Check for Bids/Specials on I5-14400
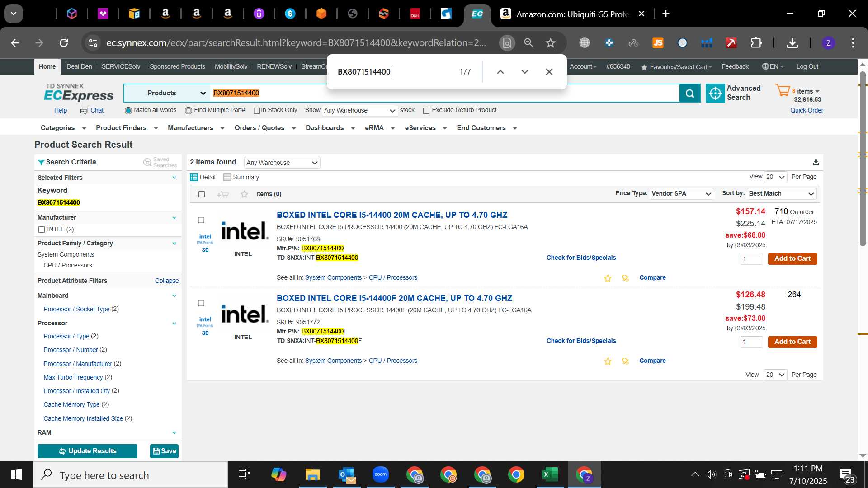The width and height of the screenshot is (868, 488). click(581, 258)
